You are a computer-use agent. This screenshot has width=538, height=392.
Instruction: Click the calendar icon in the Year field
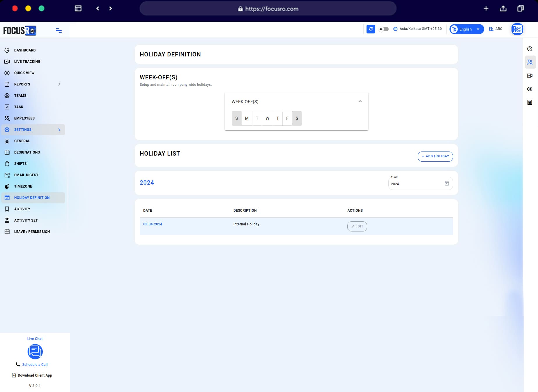coord(447,183)
